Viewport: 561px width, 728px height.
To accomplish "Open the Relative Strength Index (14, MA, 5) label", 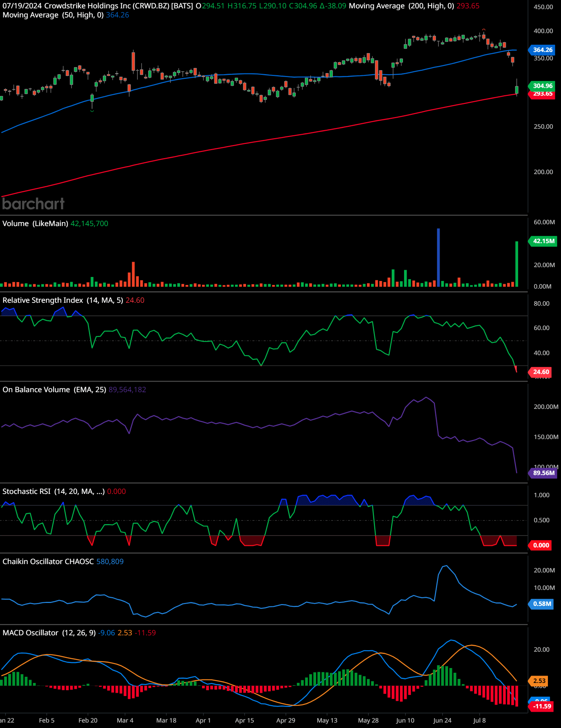I will coord(63,300).
